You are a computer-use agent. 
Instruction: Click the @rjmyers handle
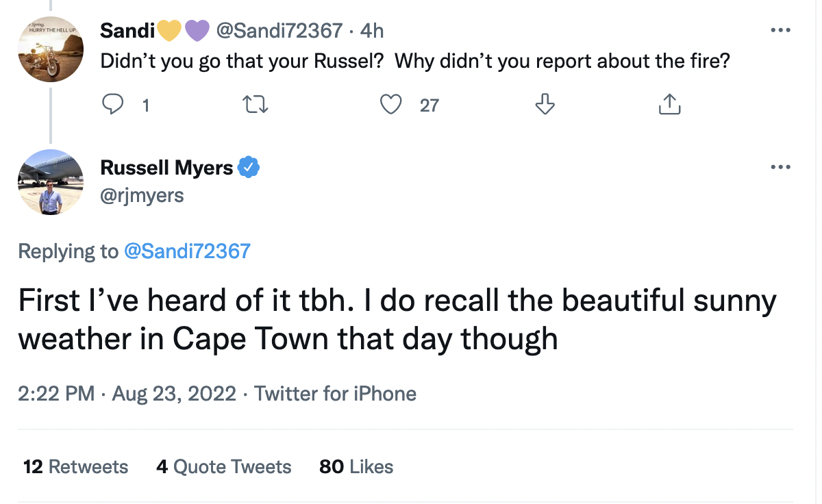pyautogui.click(x=142, y=195)
